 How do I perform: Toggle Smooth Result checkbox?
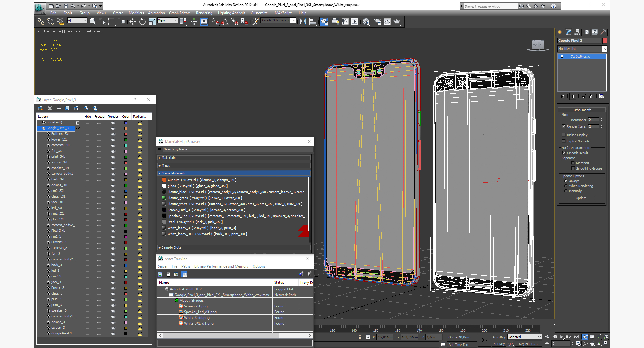pyautogui.click(x=564, y=153)
